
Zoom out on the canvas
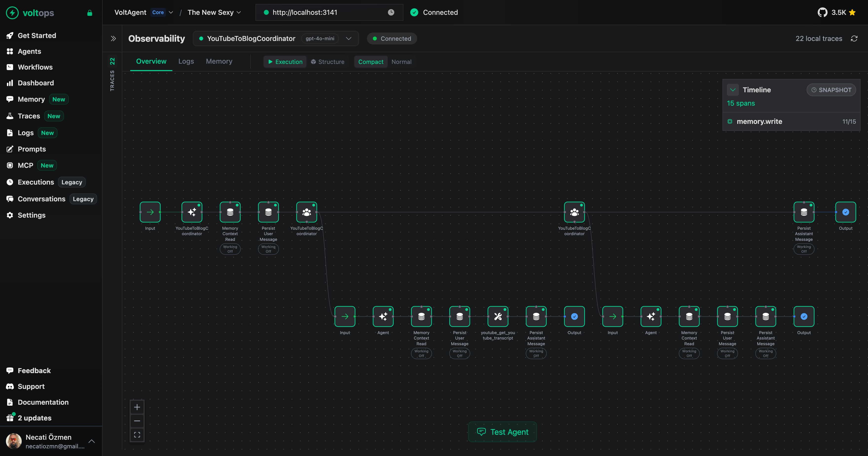pyautogui.click(x=137, y=421)
